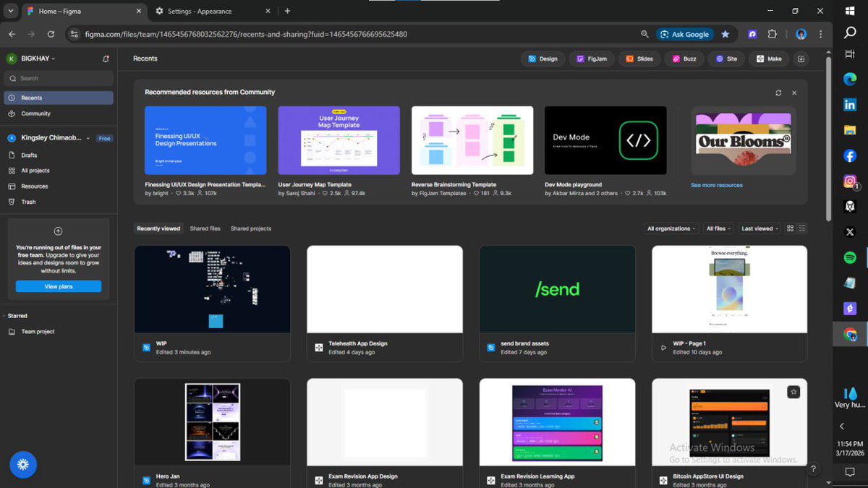Open the Chrome tab search dropdown arrow
Image resolution: width=868 pixels, height=488 pixels.
pyautogui.click(x=10, y=11)
